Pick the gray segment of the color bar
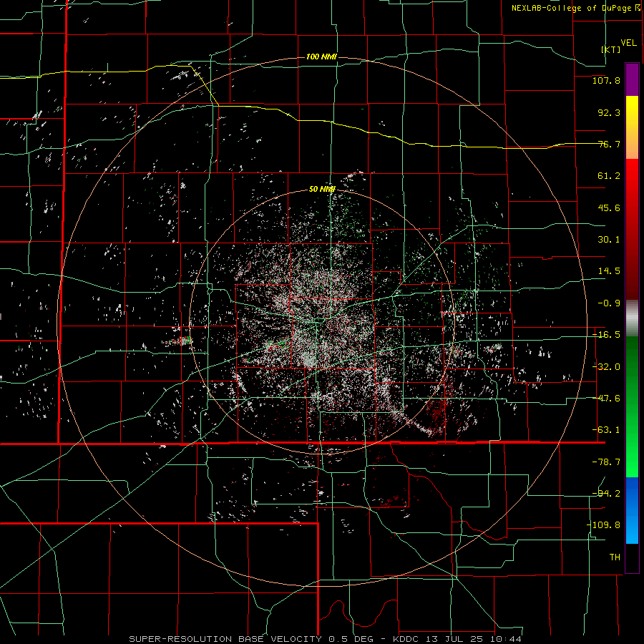The image size is (644, 644). coord(632,318)
